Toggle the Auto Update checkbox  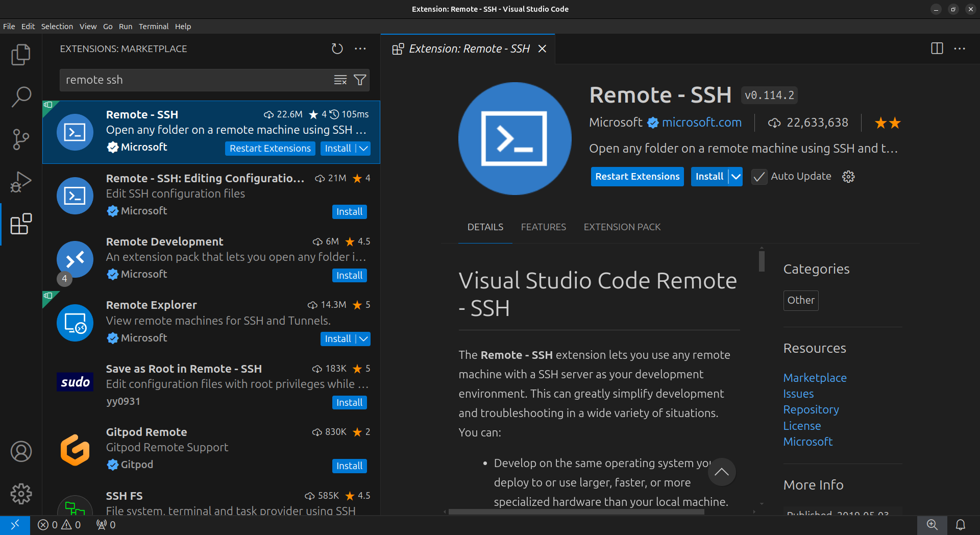click(x=759, y=177)
